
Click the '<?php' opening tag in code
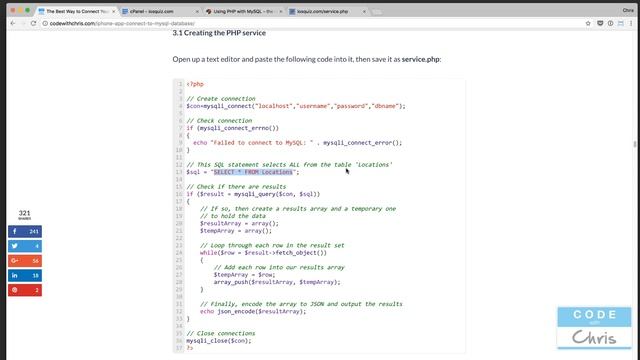[x=195, y=84]
